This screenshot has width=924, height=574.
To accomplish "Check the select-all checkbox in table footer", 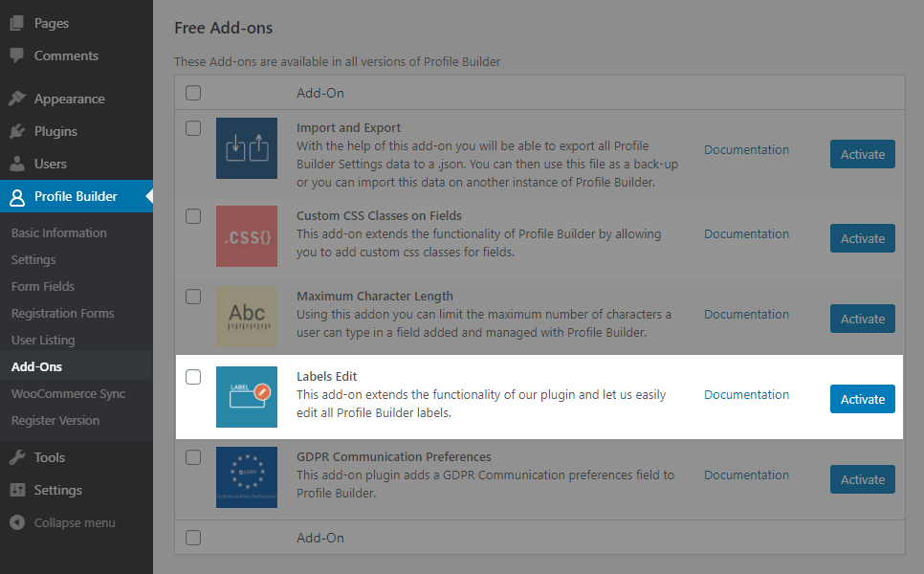I will (193, 538).
